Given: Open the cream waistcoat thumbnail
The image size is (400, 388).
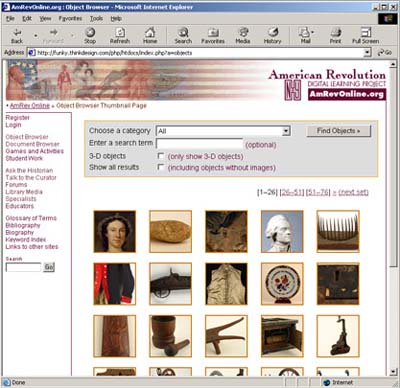Looking at the screenshot, I should tap(226, 284).
